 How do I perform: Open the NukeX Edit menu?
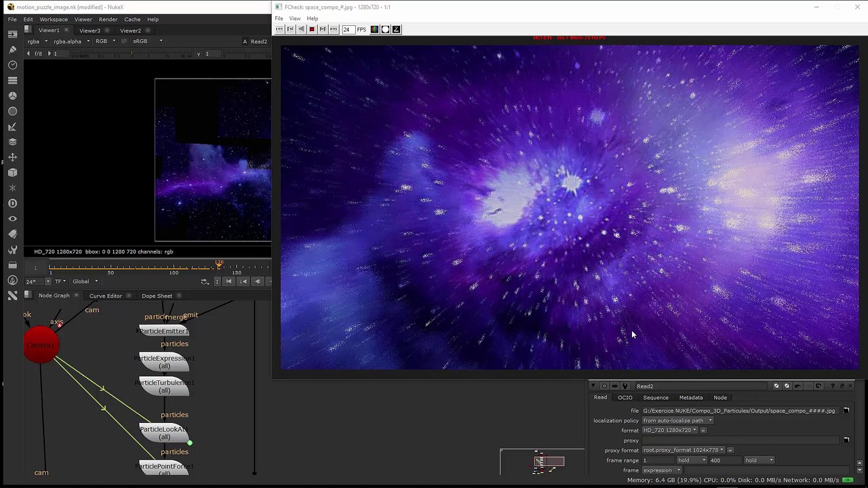(28, 19)
